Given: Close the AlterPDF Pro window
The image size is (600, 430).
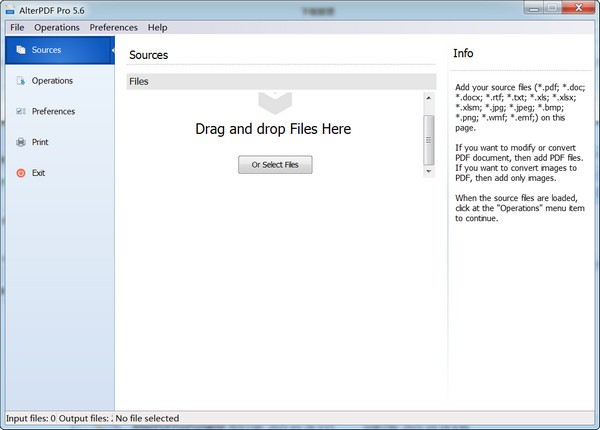Looking at the screenshot, I should coord(578,7).
